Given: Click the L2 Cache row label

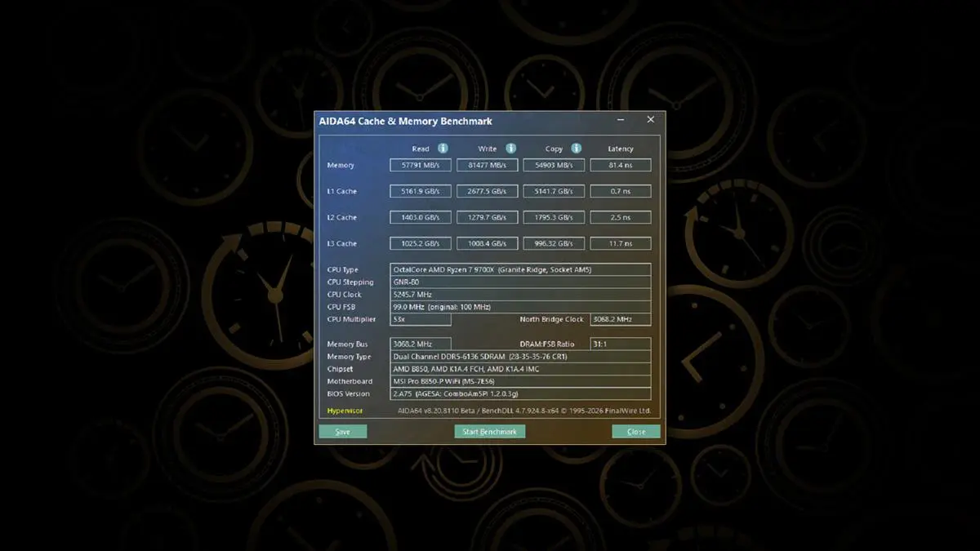Looking at the screenshot, I should tap(341, 217).
